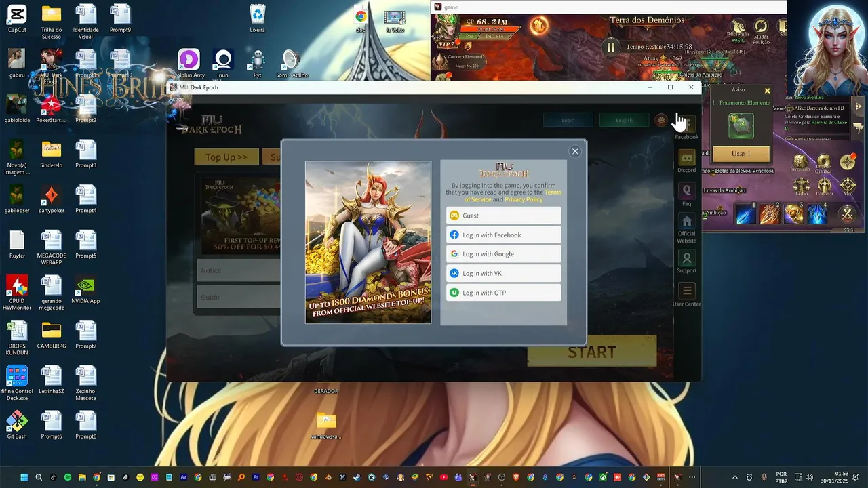This screenshot has height=488, width=868.
Task: Open the Action menu in MU window
Action: click(x=176, y=99)
